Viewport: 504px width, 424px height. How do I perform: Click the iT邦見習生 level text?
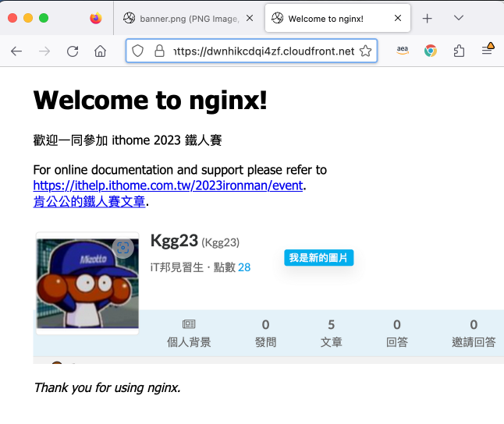click(177, 267)
